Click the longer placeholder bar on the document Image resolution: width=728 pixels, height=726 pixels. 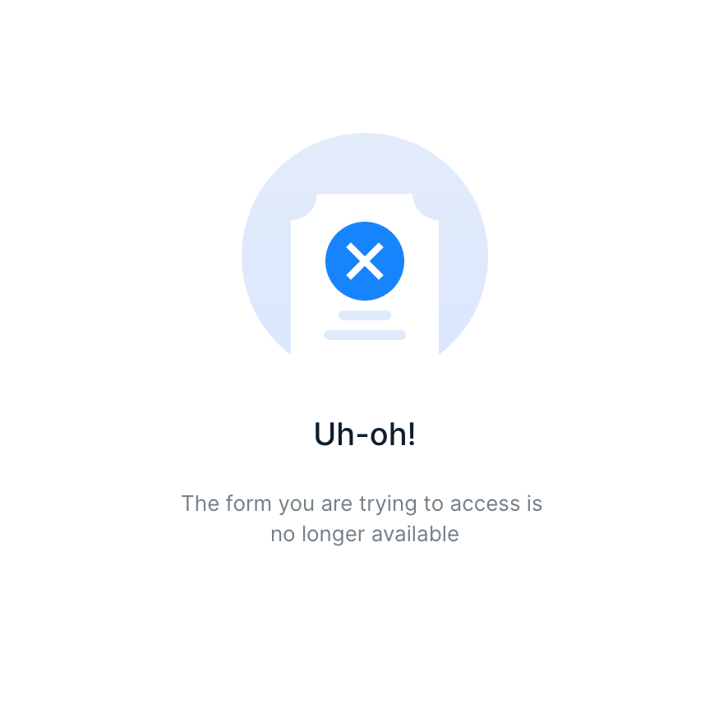click(365, 335)
